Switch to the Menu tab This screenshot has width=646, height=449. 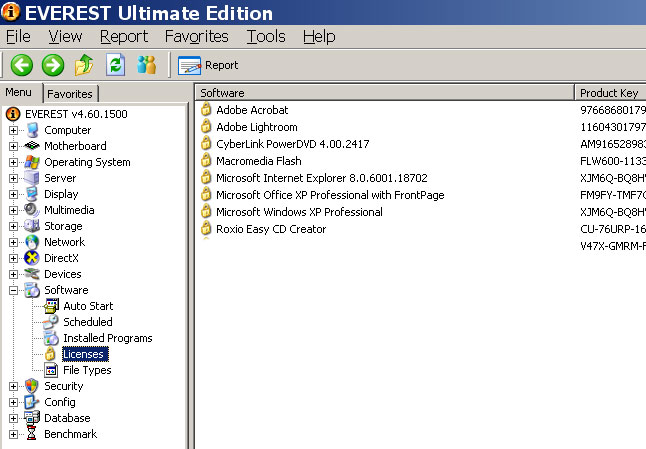click(19, 92)
